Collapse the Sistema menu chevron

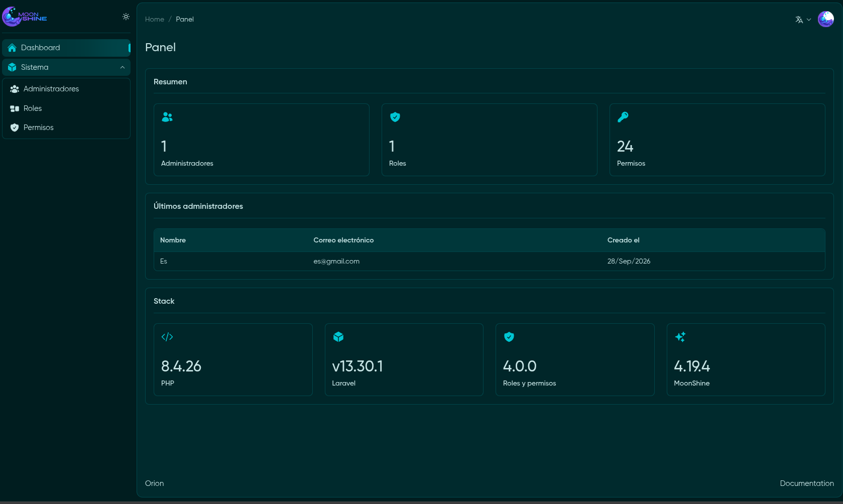123,67
